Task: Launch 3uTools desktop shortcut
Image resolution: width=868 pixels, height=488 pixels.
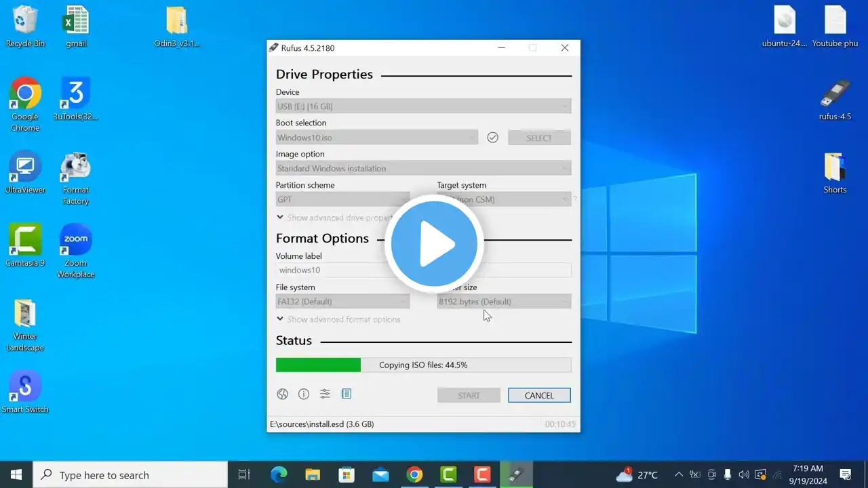Action: click(x=76, y=100)
